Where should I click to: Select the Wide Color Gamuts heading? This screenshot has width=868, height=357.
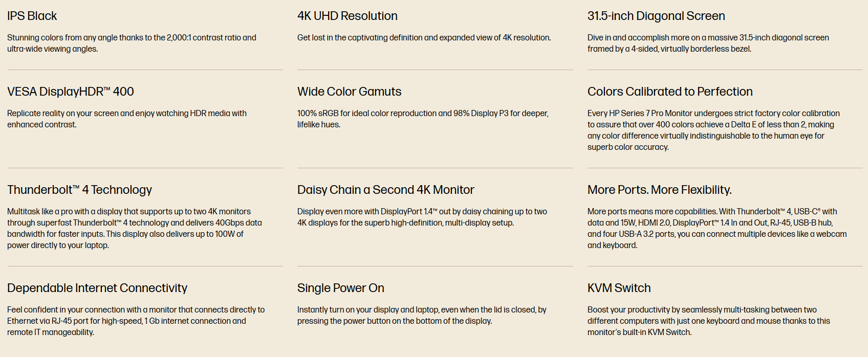point(349,92)
